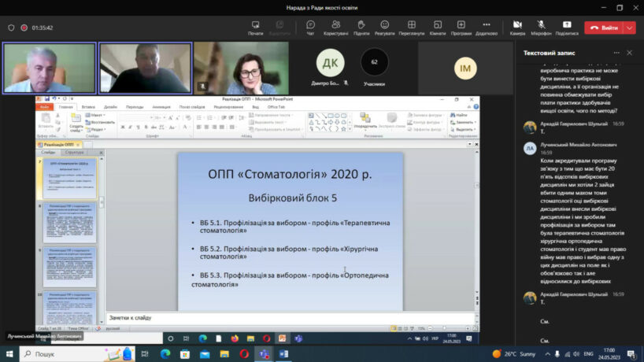This screenshot has width=644, height=362.
Task: Click the Вставка tab in PowerPoint ribbon
Action: pos(88,106)
